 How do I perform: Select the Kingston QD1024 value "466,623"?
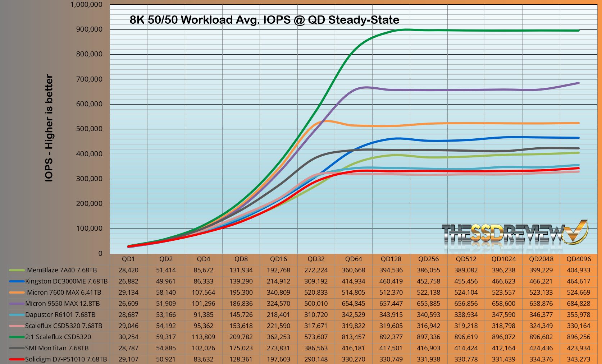click(x=503, y=281)
